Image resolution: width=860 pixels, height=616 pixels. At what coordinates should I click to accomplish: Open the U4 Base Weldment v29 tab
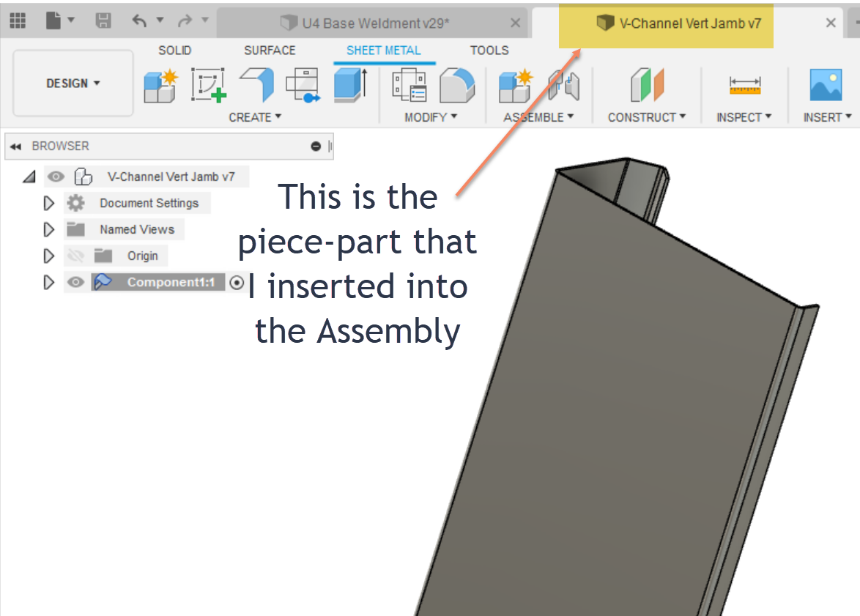(374, 23)
